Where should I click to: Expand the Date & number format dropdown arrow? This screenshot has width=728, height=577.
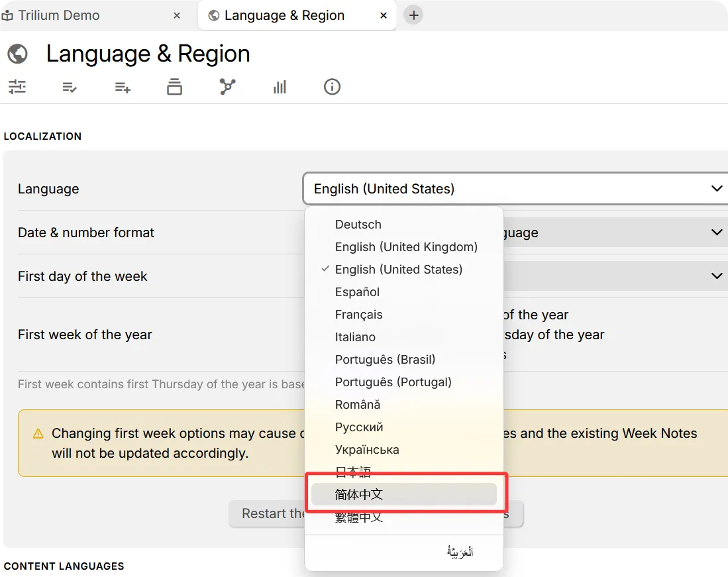pyautogui.click(x=716, y=233)
